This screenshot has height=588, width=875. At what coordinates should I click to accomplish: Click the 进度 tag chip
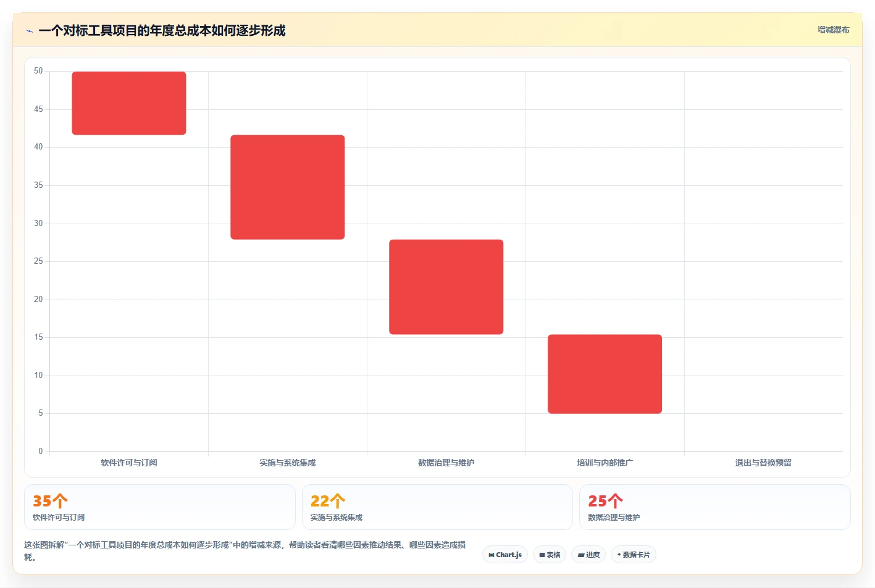[588, 555]
